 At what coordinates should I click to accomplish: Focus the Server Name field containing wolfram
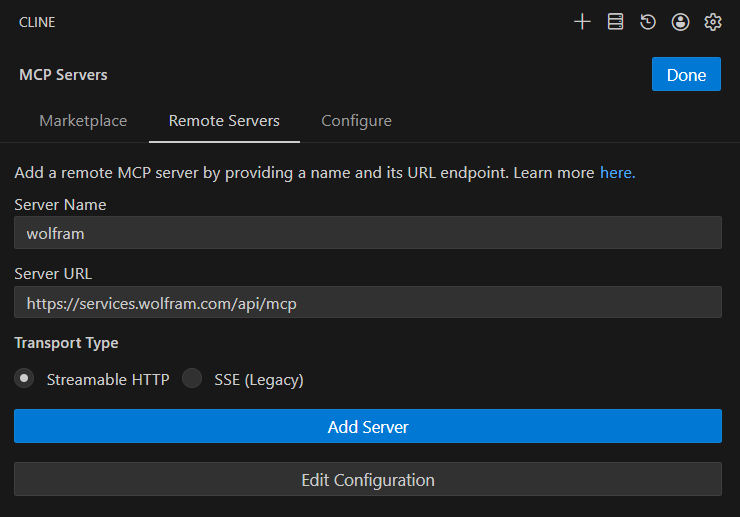368,233
